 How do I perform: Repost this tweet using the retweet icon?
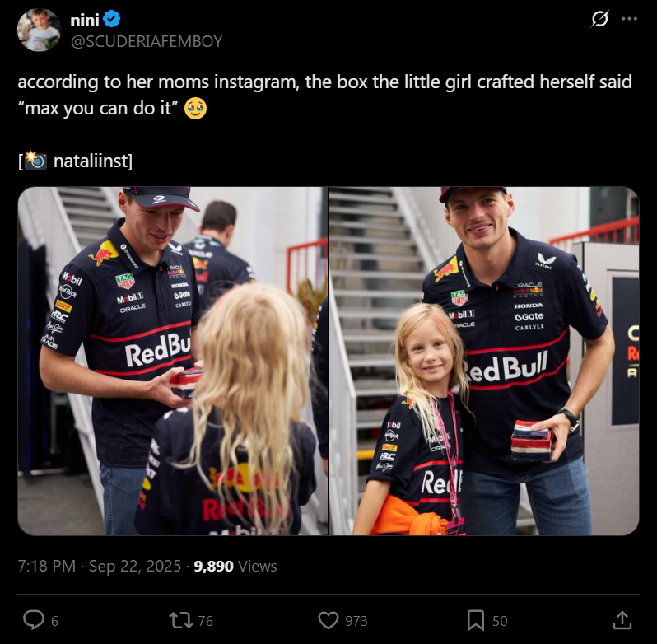coord(180,620)
